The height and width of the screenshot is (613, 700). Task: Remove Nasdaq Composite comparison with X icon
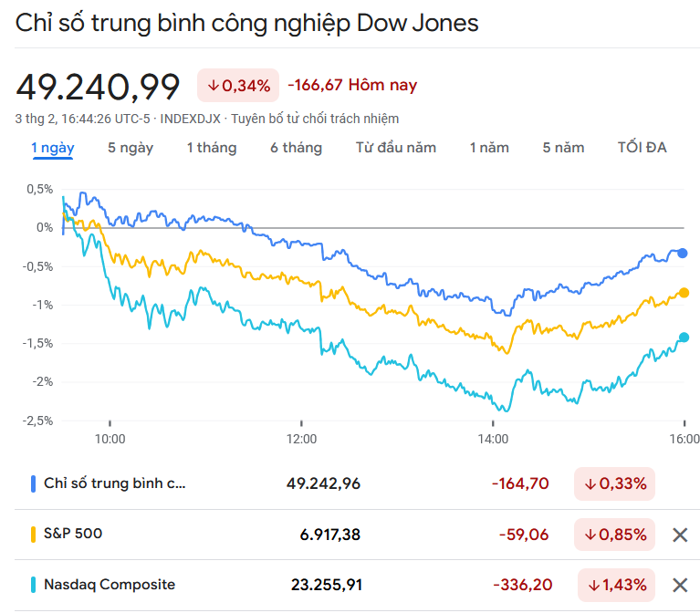point(679,585)
